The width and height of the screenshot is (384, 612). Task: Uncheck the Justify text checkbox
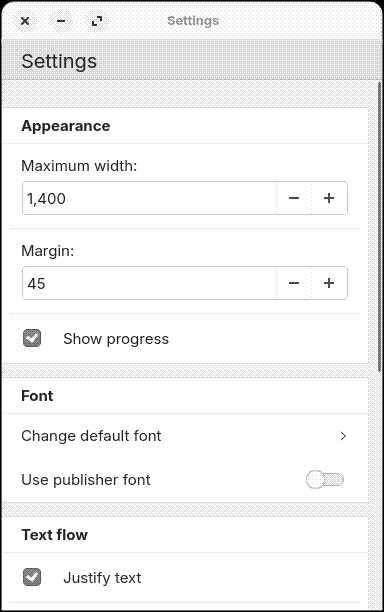[x=32, y=577]
